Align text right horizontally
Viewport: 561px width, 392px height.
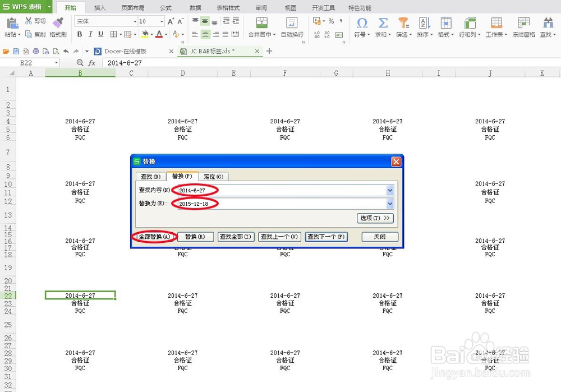(216, 34)
